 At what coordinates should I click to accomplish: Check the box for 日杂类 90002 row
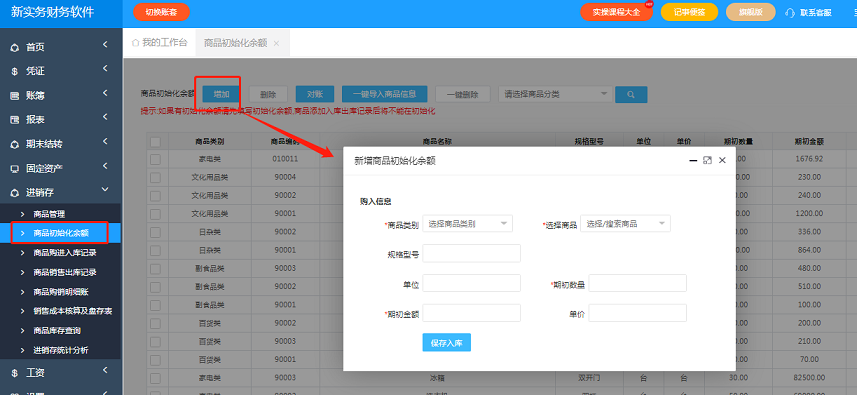pos(155,232)
